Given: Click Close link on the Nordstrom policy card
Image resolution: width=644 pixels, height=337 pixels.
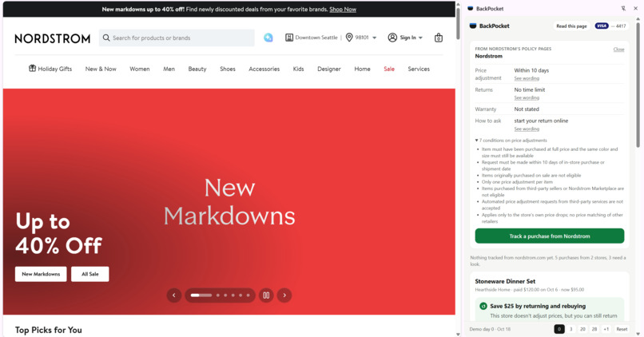Looking at the screenshot, I should click(618, 50).
